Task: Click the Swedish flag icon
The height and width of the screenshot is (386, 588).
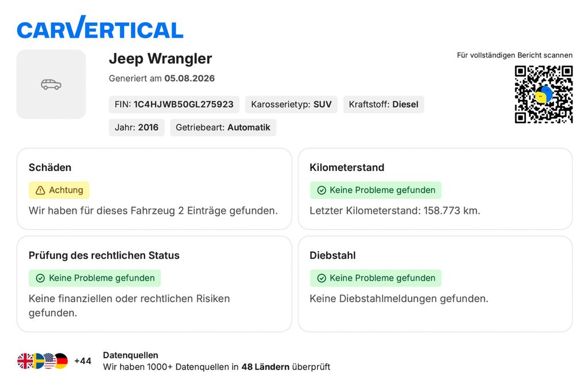Action: tap(38, 361)
